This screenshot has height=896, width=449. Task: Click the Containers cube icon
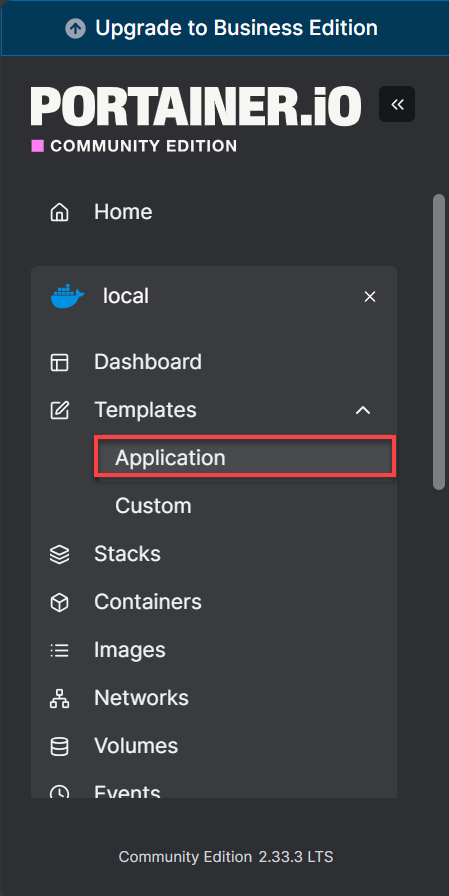tap(59, 602)
